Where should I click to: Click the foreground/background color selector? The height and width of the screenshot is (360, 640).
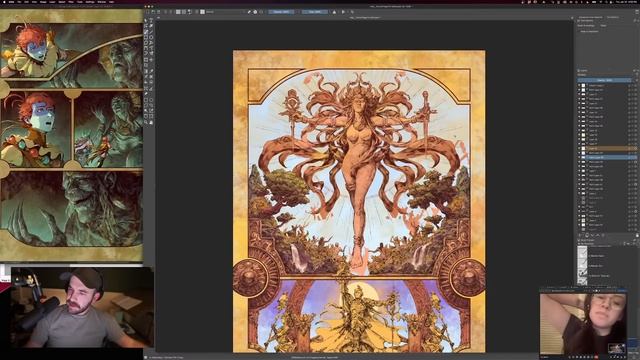pos(189,12)
